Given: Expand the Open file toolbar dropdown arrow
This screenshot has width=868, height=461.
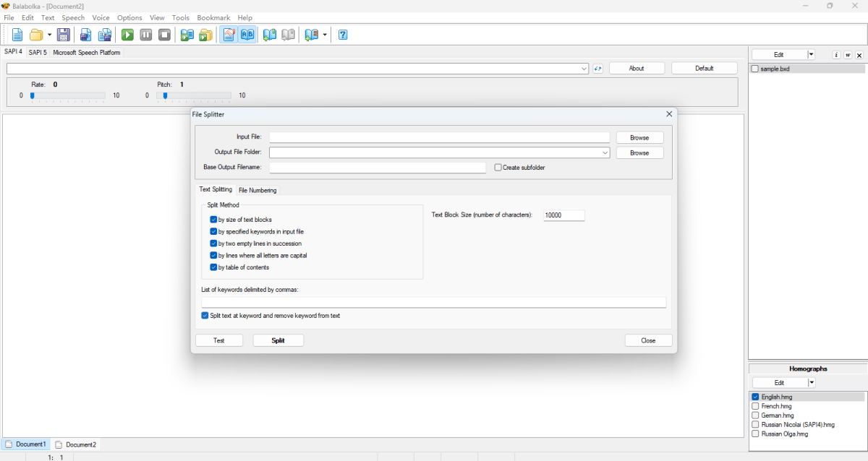Looking at the screenshot, I should click(x=49, y=35).
